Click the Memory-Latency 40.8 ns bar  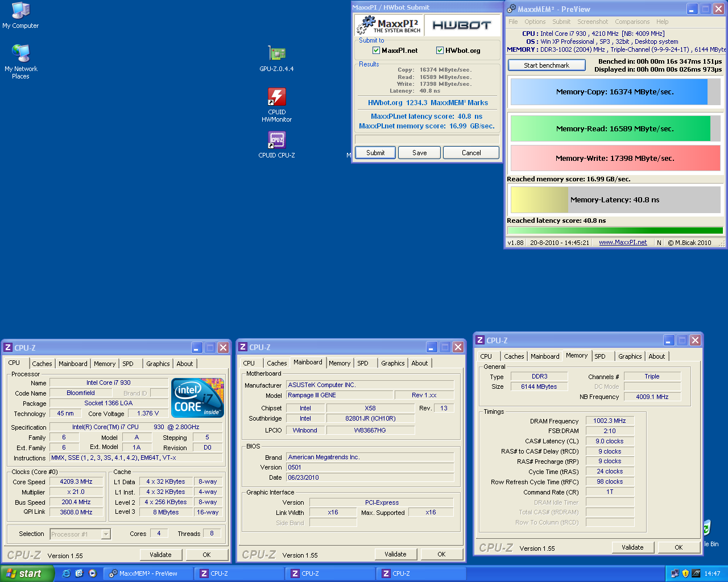615,200
